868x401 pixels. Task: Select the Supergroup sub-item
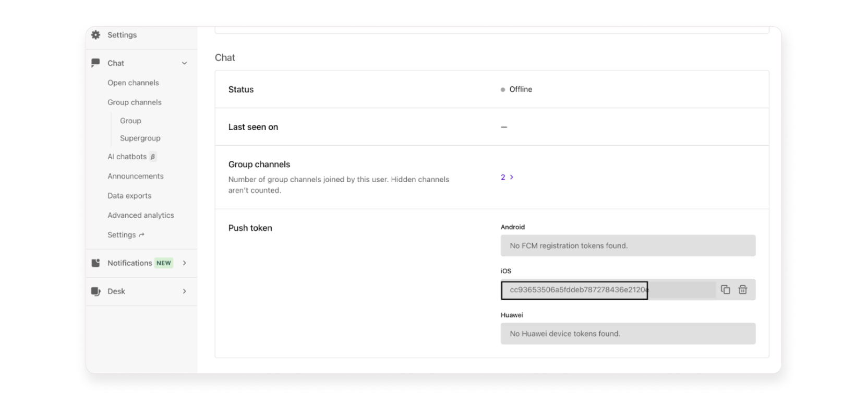coord(140,138)
